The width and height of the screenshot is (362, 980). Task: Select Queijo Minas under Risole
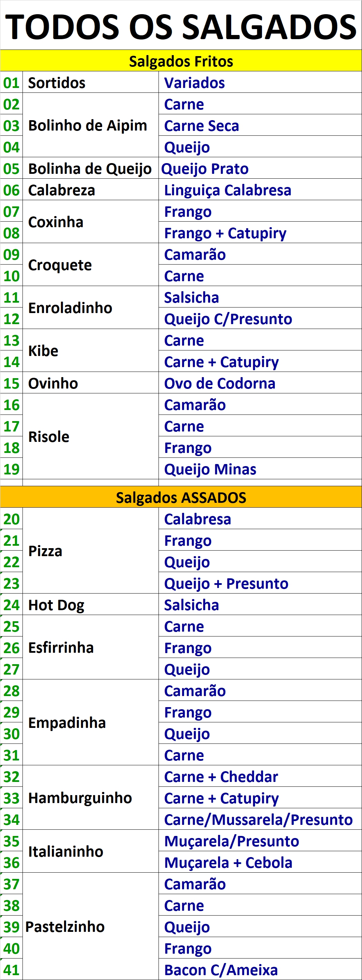(260, 469)
